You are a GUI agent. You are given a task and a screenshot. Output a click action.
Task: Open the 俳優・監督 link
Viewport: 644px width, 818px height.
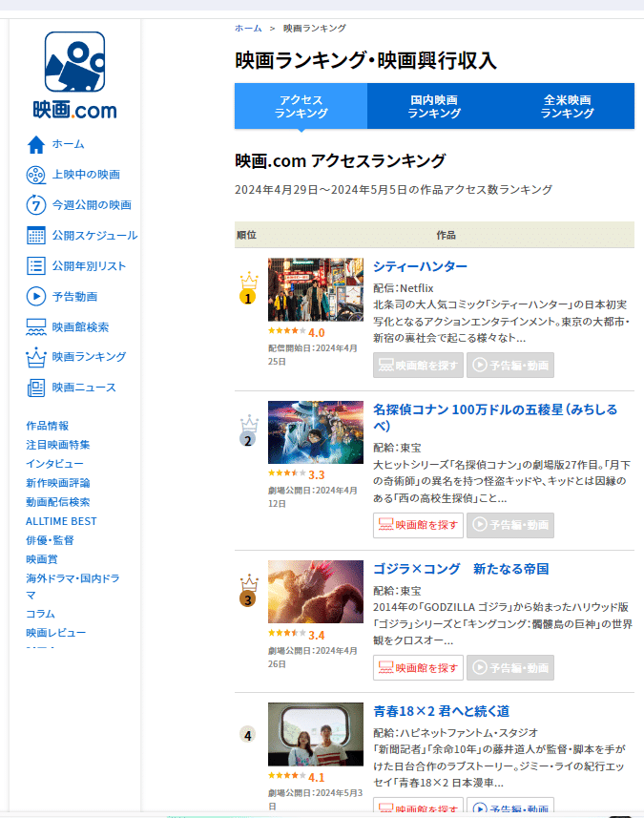point(50,540)
